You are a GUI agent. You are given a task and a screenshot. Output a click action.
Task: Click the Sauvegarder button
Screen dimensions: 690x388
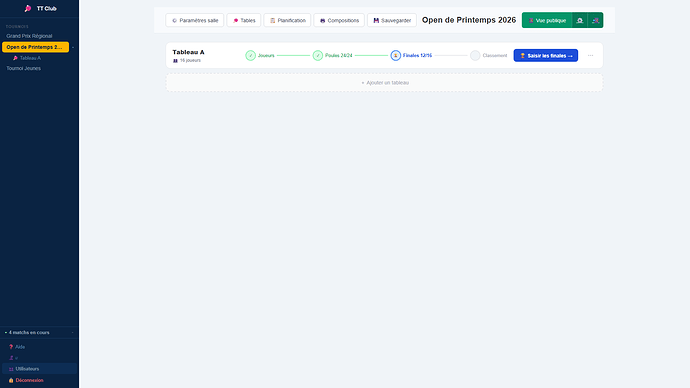392,20
